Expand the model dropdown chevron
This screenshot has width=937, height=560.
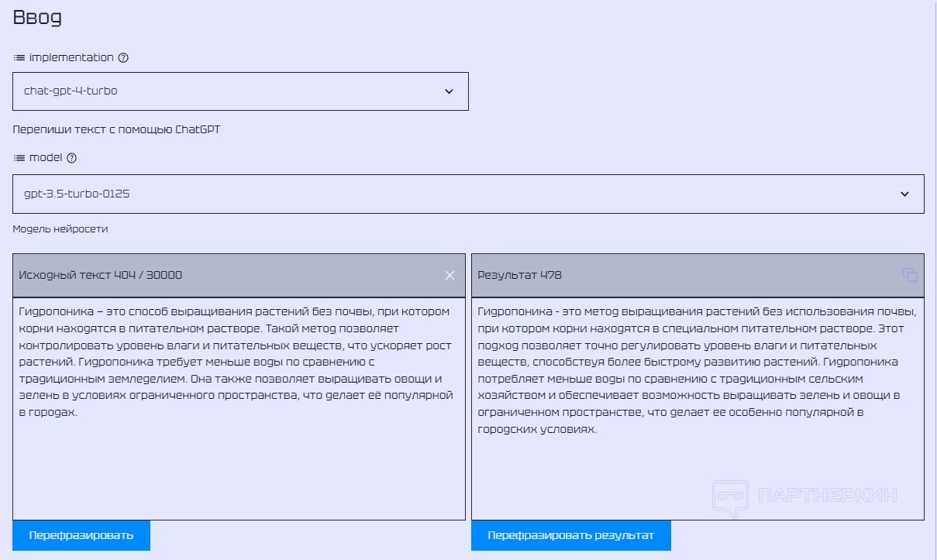pos(904,194)
